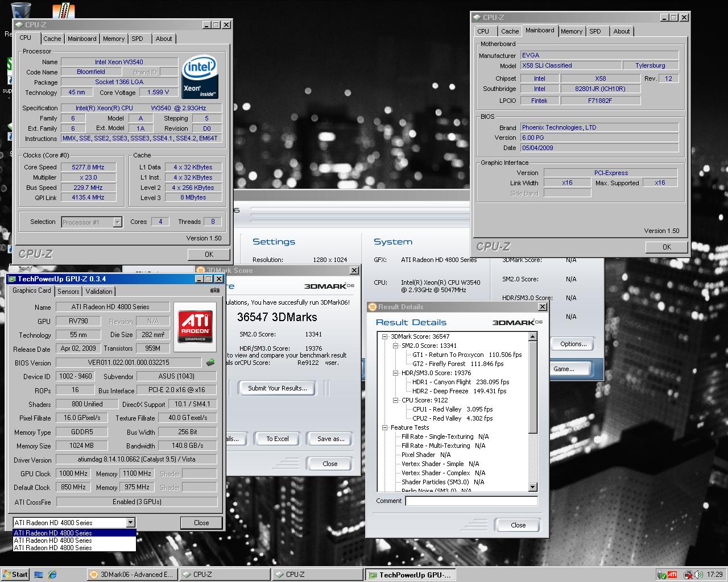Viewport: 728px width, 582px height.
Task: Select CPU2 - Red Valley result row
Action: [x=452, y=418]
